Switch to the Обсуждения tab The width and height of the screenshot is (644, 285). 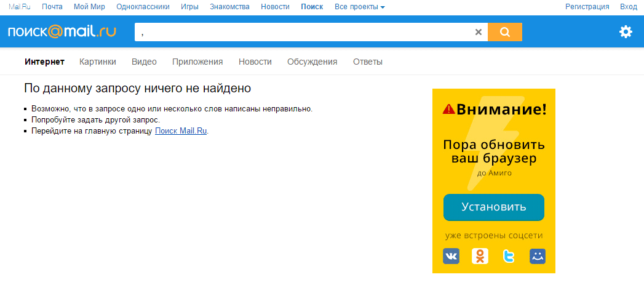point(312,62)
